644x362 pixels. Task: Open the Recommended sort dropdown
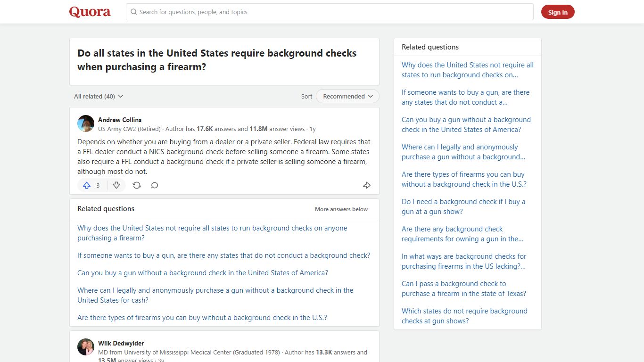tap(347, 96)
